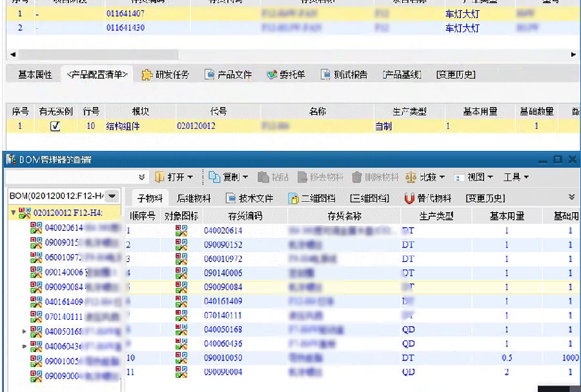Click the 打开 folder icon in BOM toolbar

tap(159, 177)
